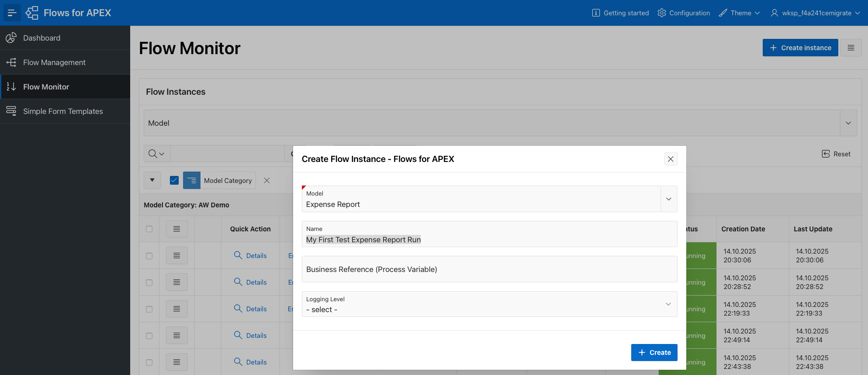Open Simple Form Templates sidebar item
Image resolution: width=868 pixels, height=375 pixels.
(x=65, y=111)
